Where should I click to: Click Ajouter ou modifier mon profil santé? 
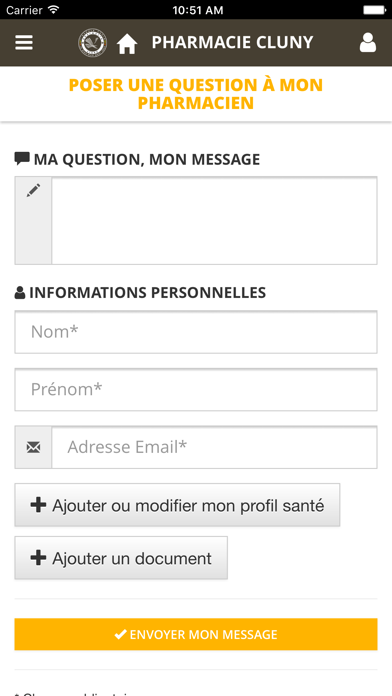click(177, 505)
